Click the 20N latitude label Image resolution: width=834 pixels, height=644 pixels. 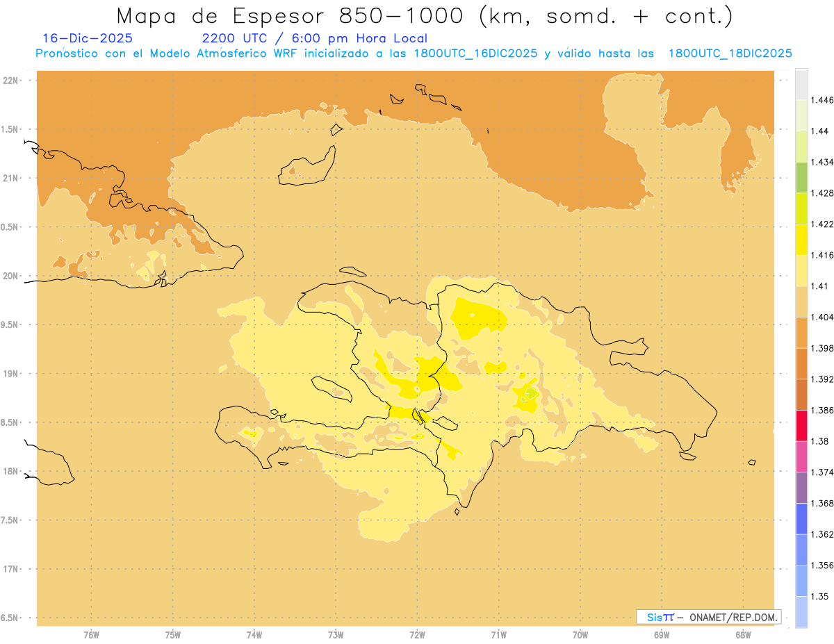pyautogui.click(x=10, y=276)
